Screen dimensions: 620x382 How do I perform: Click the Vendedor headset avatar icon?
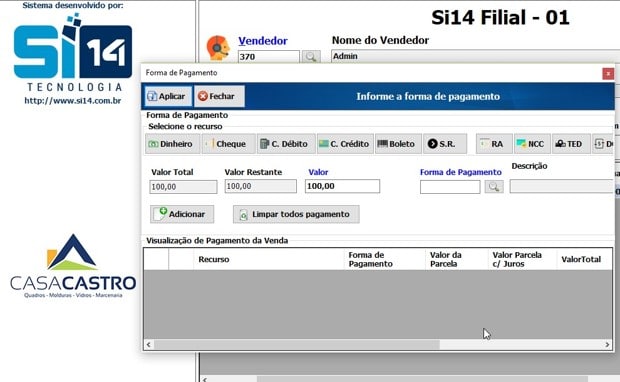coord(217,48)
